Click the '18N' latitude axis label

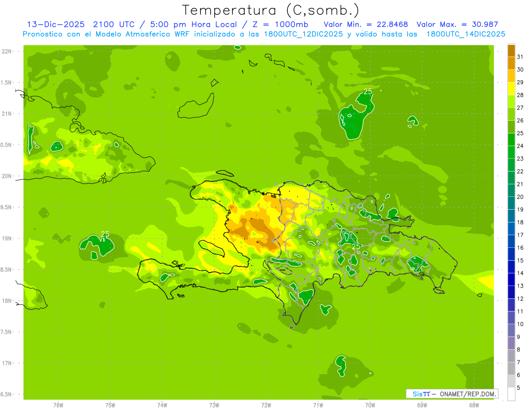point(7,301)
